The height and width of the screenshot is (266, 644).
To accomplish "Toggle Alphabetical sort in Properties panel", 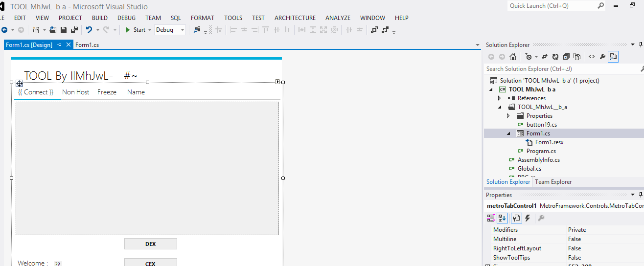I will 502,218.
